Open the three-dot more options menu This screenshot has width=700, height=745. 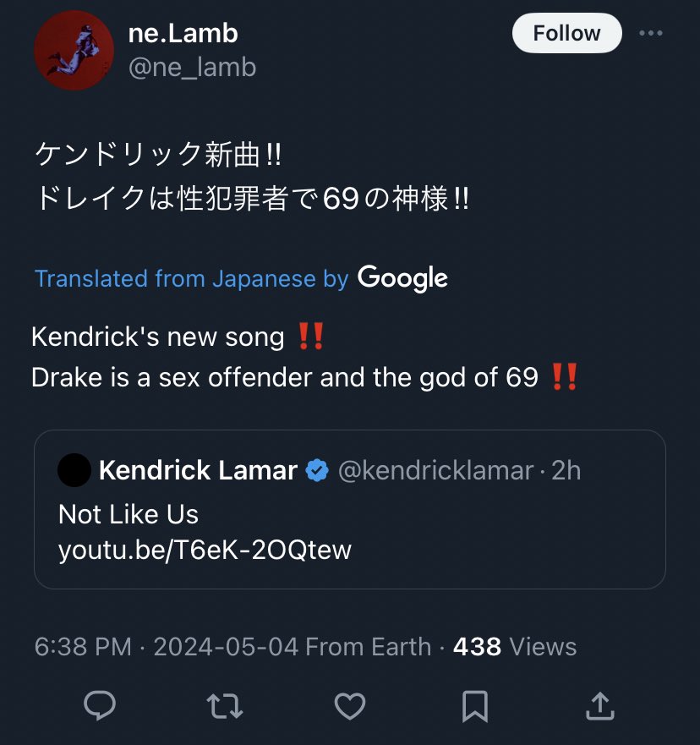click(651, 33)
